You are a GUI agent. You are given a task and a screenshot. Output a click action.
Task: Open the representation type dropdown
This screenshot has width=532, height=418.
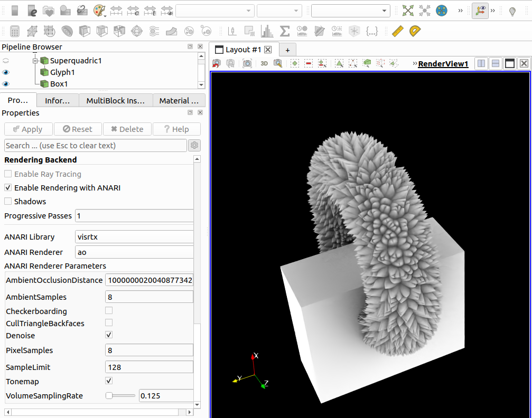click(x=350, y=11)
